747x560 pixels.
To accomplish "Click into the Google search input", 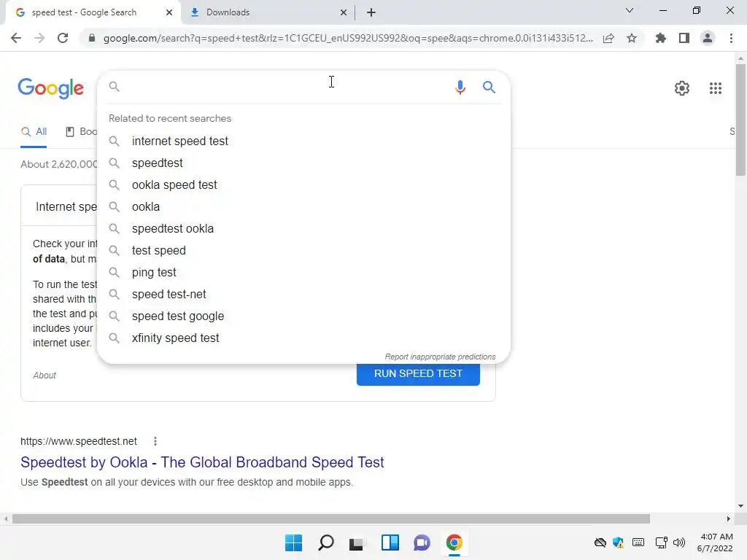I will (x=284, y=87).
